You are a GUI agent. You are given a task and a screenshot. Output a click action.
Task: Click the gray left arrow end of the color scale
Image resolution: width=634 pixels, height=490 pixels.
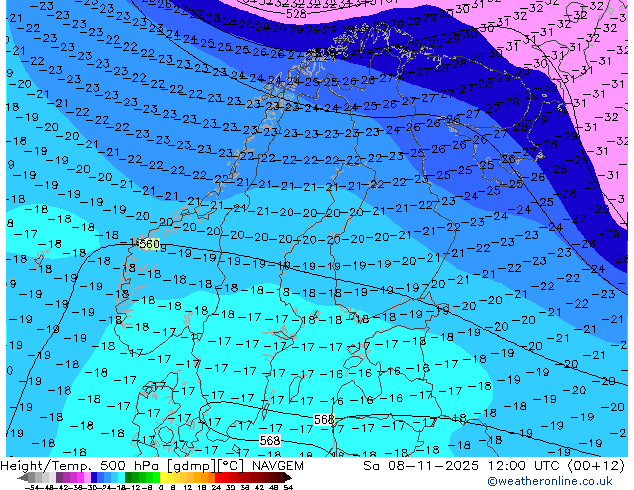23,477
